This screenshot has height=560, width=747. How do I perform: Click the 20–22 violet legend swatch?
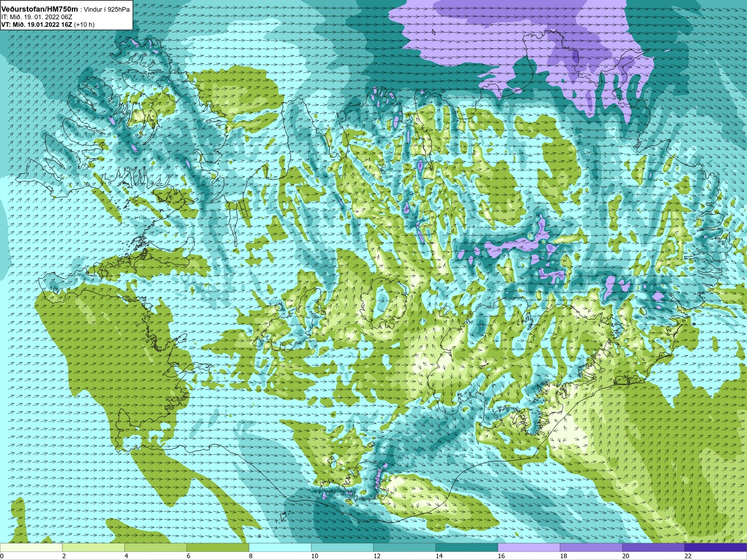pos(654,548)
